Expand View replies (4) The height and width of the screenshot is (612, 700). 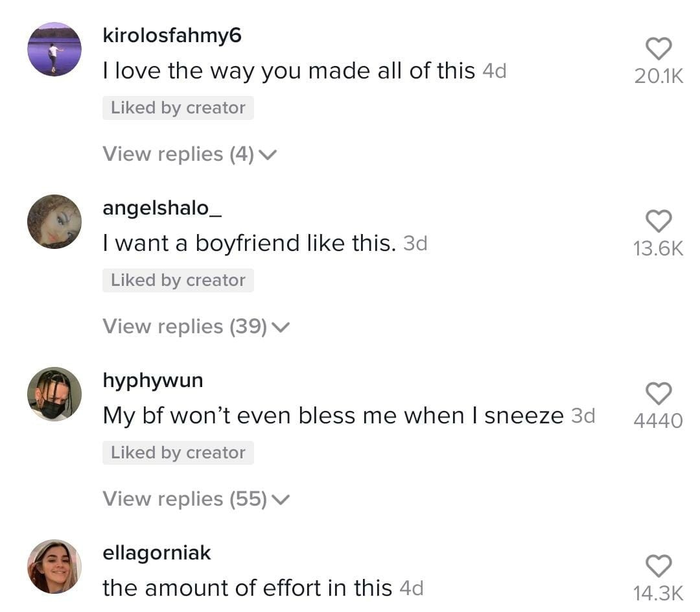tap(189, 154)
